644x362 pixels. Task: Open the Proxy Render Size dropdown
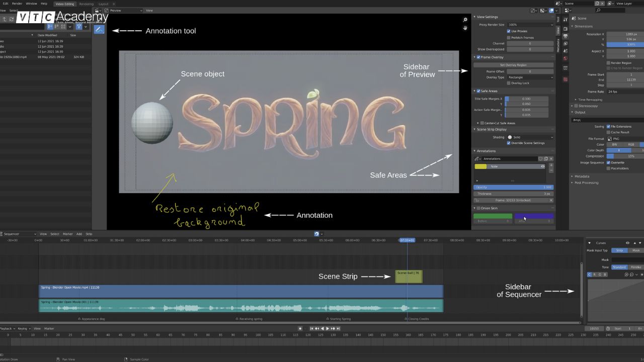pyautogui.click(x=530, y=25)
